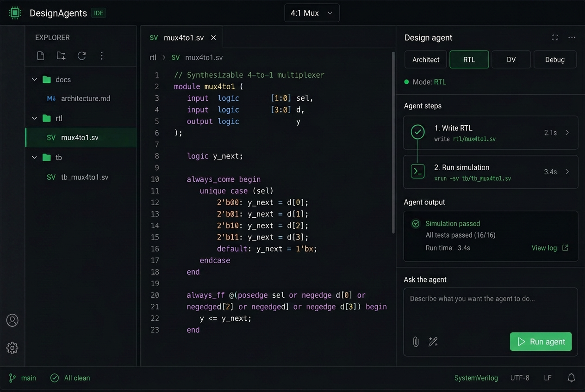This screenshot has height=392, width=585.
Task: Click the Run simulation terminal icon
Action: tap(418, 171)
